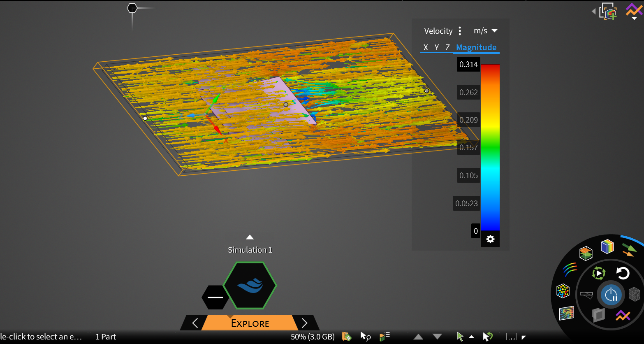Viewport: 644px width, 344px height.
Task: Expand the arrow above Simulation 1
Action: click(x=250, y=237)
